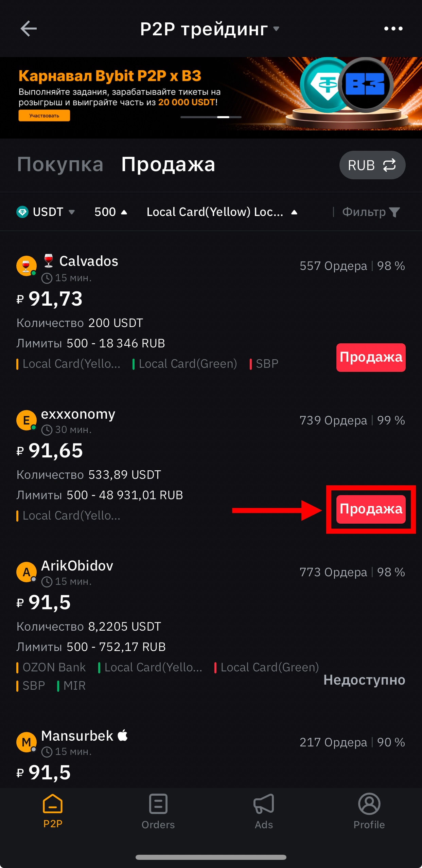Tap the banner carousel page indicator
Image resolution: width=422 pixels, height=868 pixels.
click(211, 117)
